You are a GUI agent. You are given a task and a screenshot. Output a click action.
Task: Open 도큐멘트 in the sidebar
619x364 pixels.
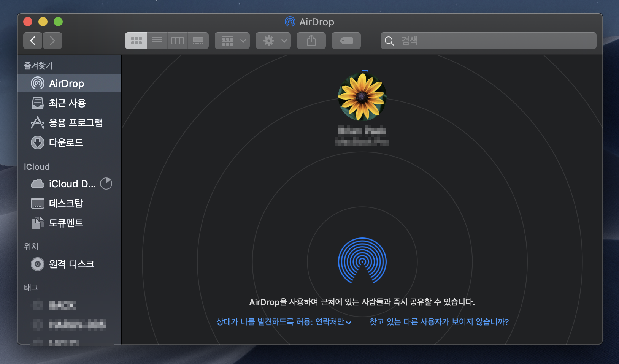tap(69, 223)
